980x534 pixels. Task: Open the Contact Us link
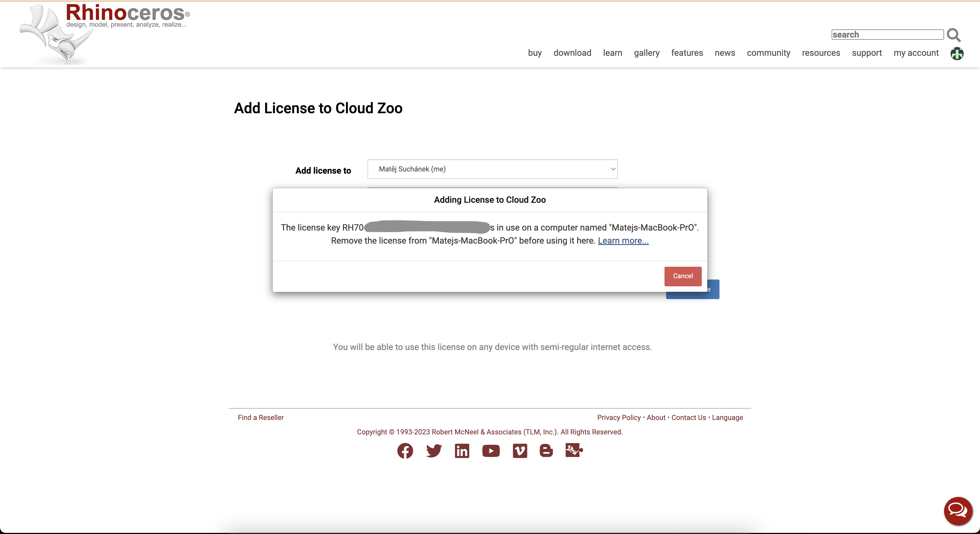[689, 418]
